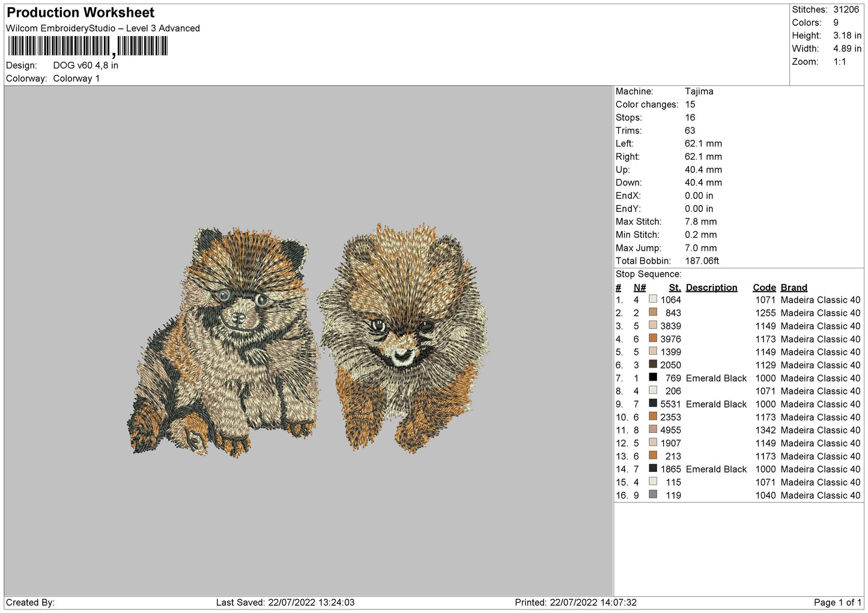
Task: Click the swatch next to 1399 stitches
Action: [652, 351]
